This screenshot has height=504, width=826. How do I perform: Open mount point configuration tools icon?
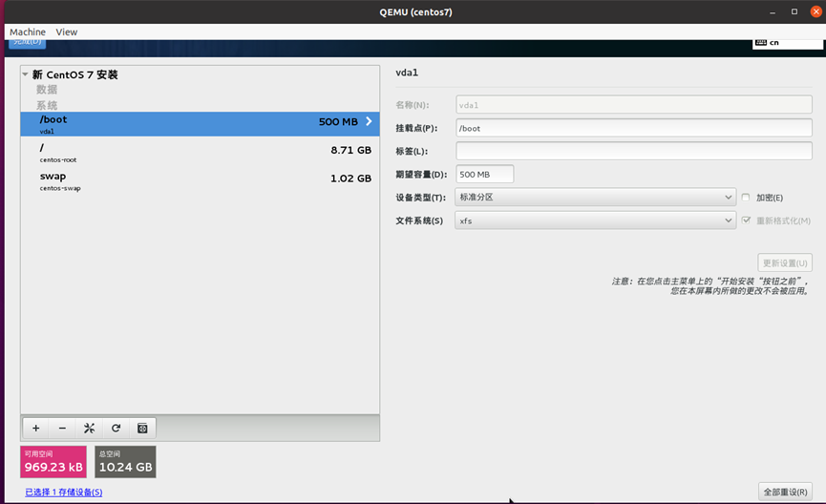click(x=89, y=429)
